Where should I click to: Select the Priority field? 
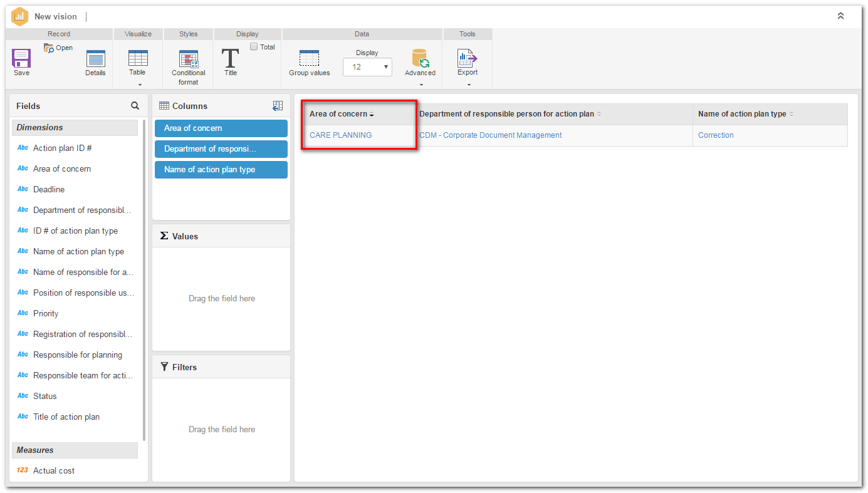pos(46,314)
